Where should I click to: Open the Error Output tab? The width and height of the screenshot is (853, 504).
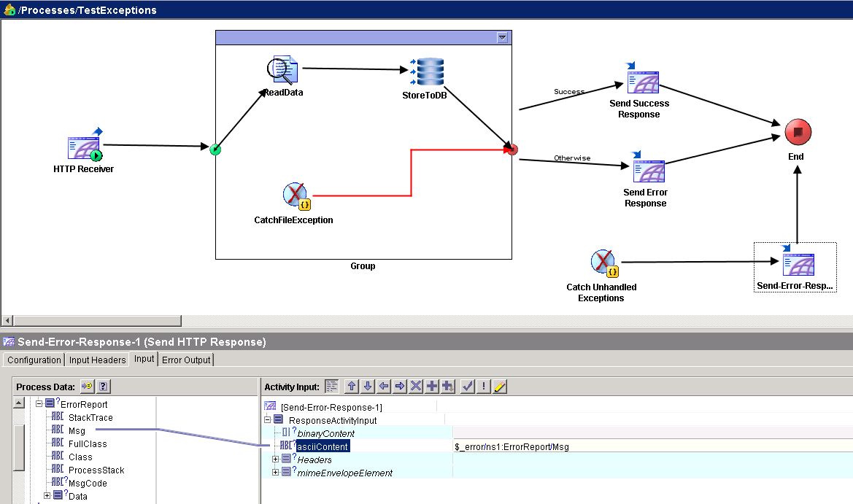pyautogui.click(x=186, y=359)
